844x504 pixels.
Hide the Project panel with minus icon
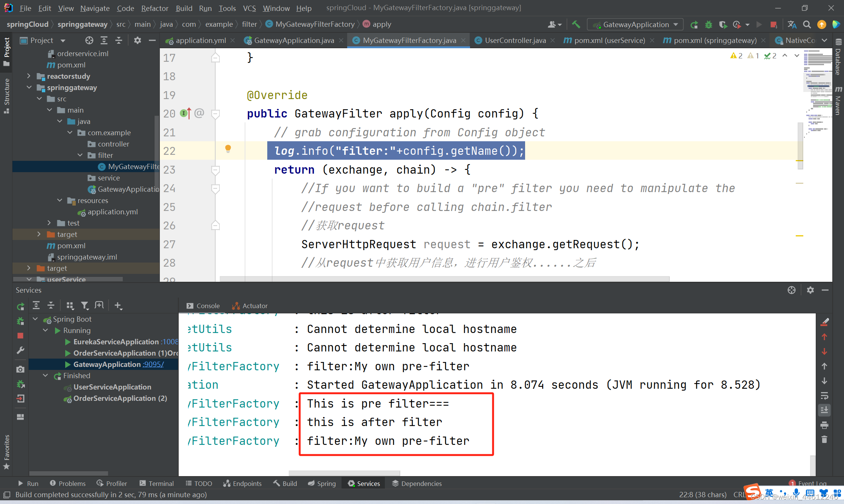(152, 40)
